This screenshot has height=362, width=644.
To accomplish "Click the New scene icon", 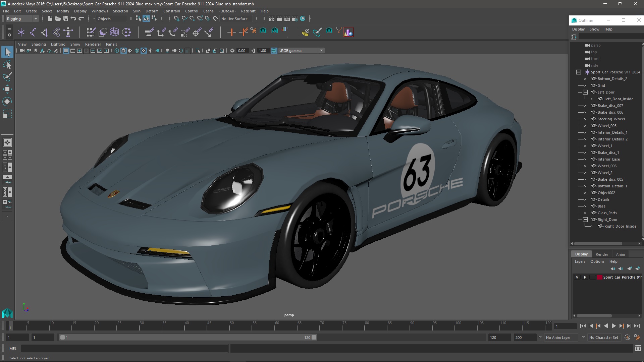I will 50,19.
